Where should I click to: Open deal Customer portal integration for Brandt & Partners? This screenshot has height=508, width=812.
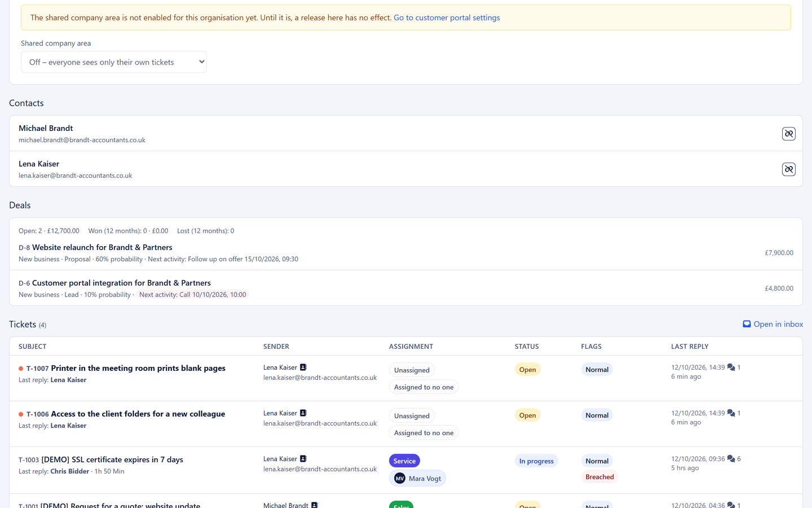121,283
